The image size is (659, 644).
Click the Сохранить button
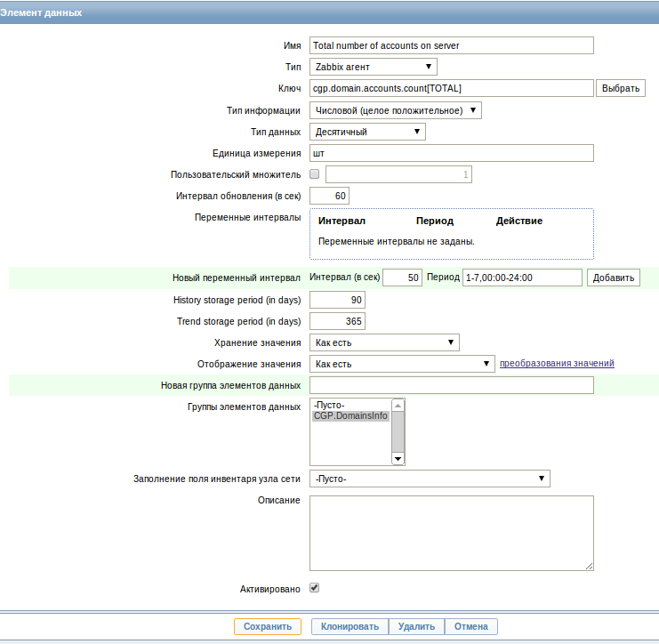click(x=268, y=626)
